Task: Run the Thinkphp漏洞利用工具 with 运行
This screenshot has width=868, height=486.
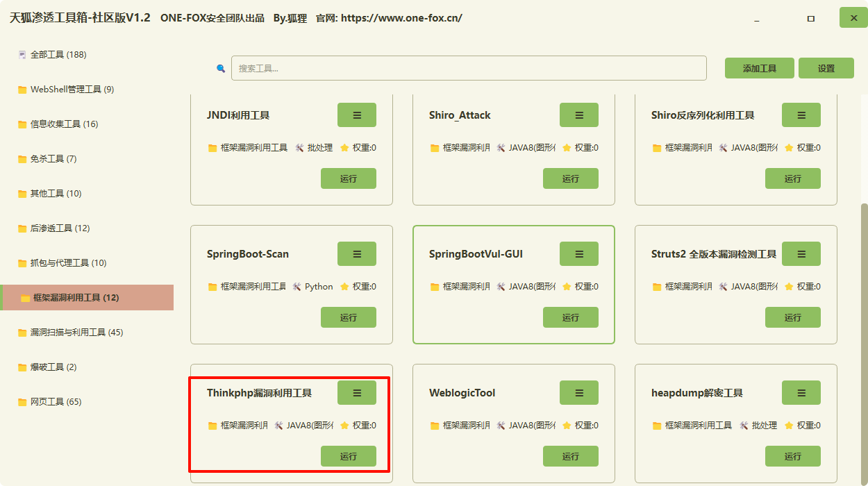Action: (x=349, y=456)
